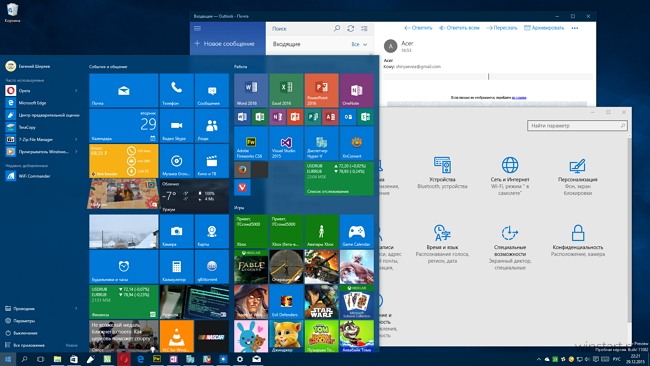650x366 pixels.
Task: Open the small Firefox tile
Action: (x=242, y=170)
